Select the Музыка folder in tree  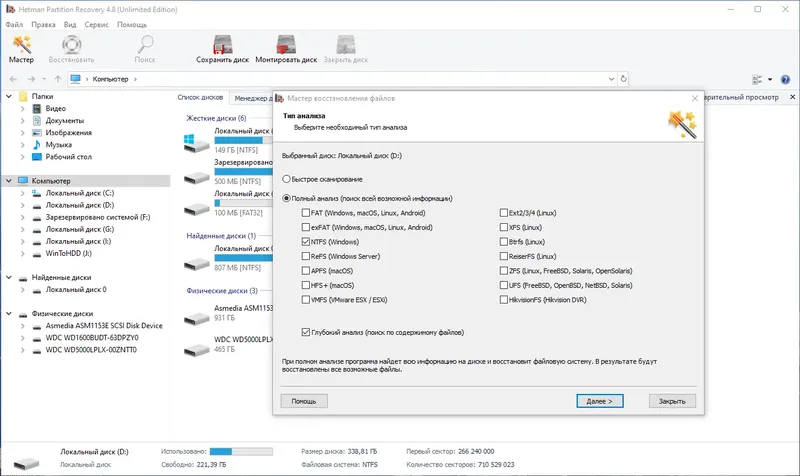(x=59, y=145)
